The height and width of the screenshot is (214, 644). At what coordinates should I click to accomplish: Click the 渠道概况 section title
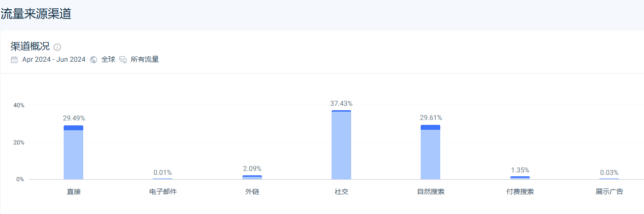click(30, 47)
